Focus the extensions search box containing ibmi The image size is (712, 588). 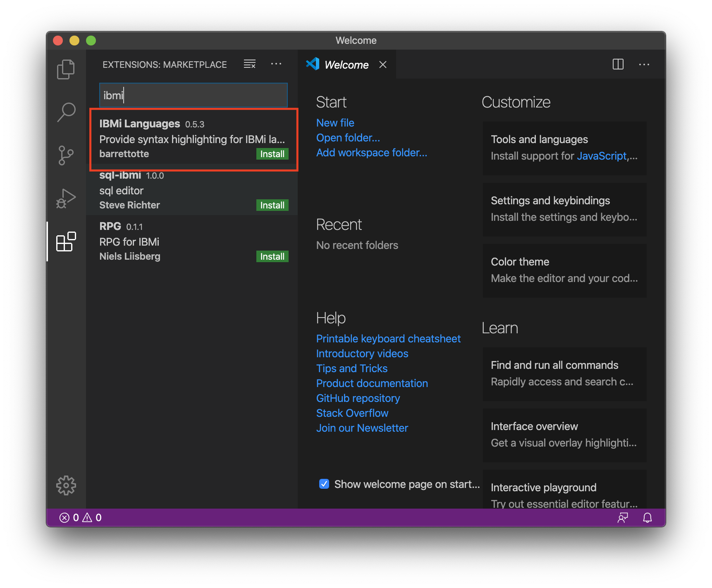194,96
